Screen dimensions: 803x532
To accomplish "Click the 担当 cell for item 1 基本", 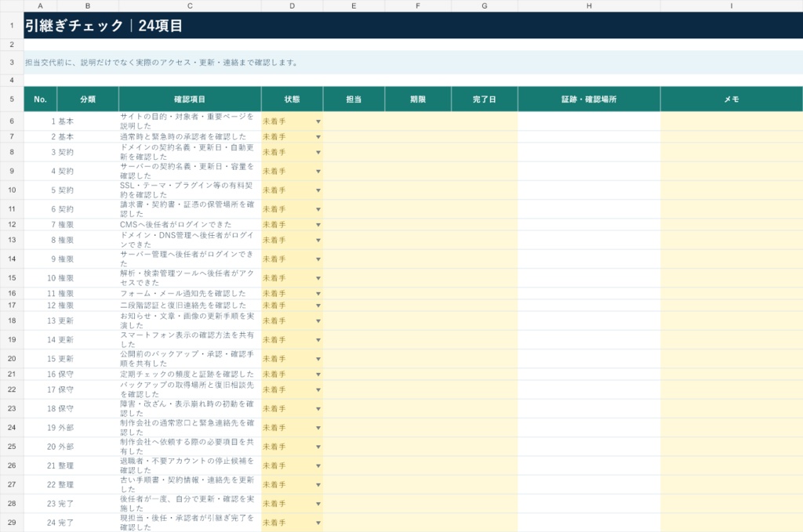I will [x=354, y=121].
